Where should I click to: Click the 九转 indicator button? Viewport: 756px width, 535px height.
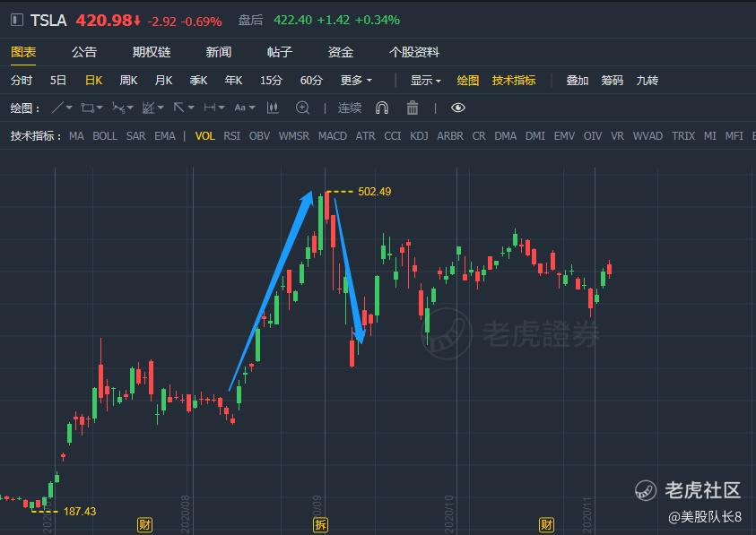point(647,80)
